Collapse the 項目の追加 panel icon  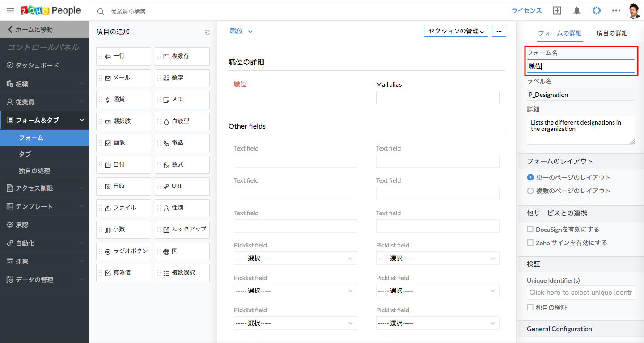(207, 33)
